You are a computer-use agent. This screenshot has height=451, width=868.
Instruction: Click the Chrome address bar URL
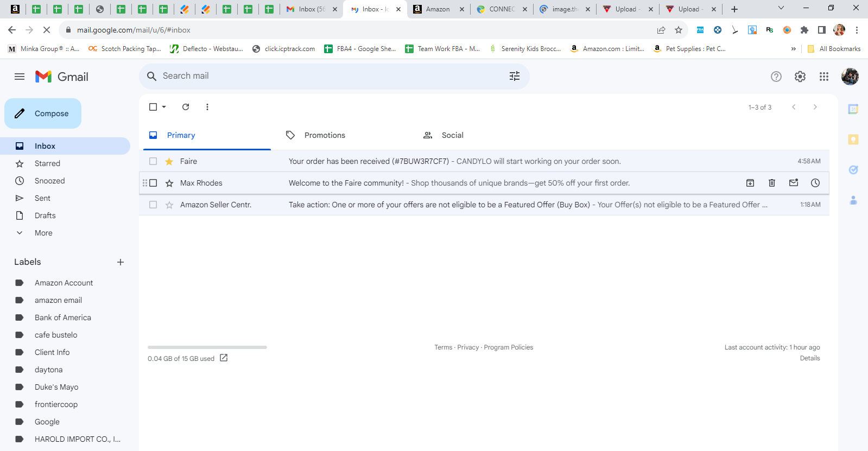[134, 30]
